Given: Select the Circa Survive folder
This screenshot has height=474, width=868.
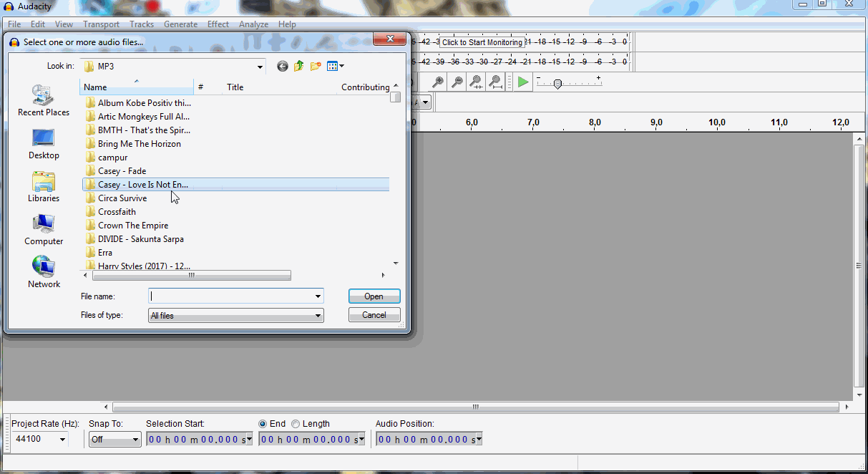Looking at the screenshot, I should 116,198.
